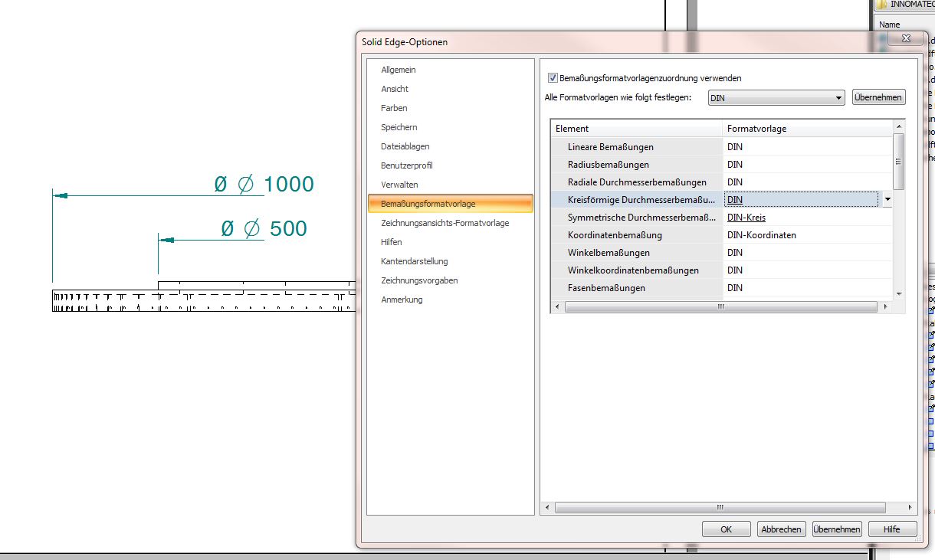The width and height of the screenshot is (935, 560).
Task: Click the DIN-Kreis format value
Action: (746, 217)
